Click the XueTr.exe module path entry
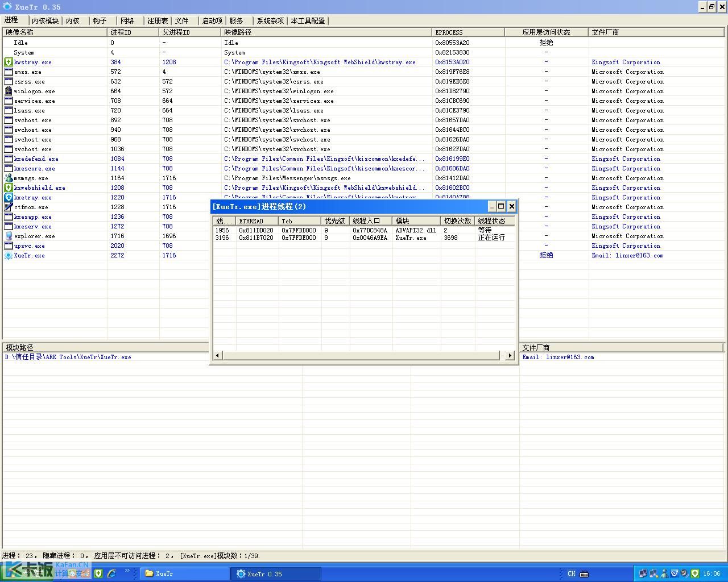The height and width of the screenshot is (582, 728). coord(68,357)
